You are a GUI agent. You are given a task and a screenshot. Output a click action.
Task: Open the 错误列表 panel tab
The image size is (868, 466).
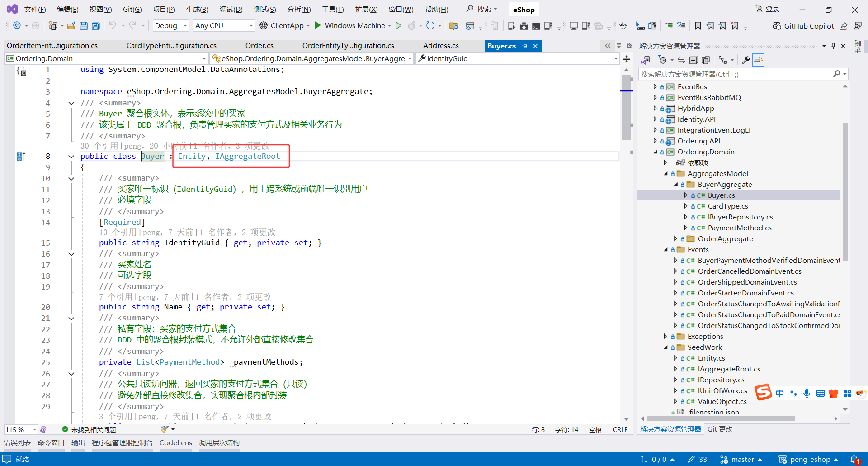17,443
